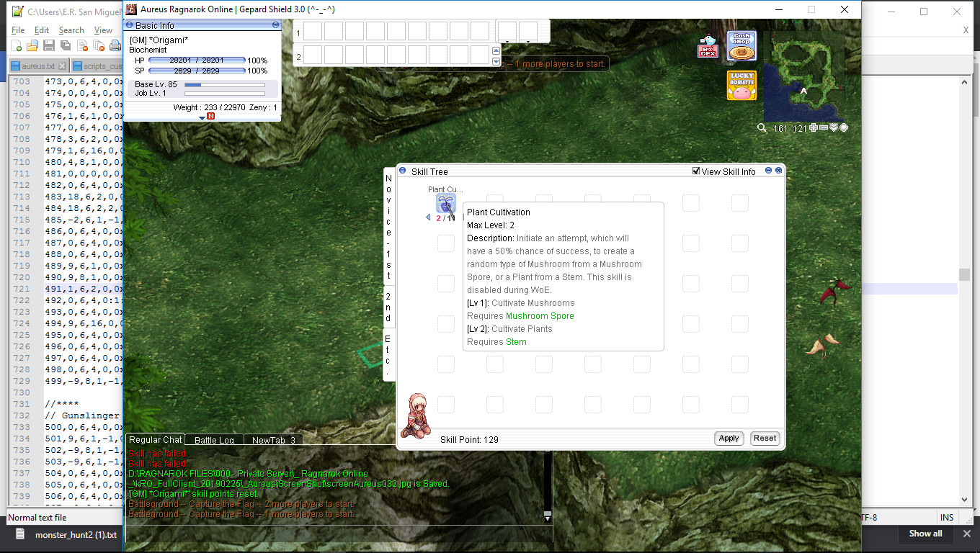Open the Lucky Roulette icon
Viewport: 980px width, 553px height.
click(x=741, y=86)
